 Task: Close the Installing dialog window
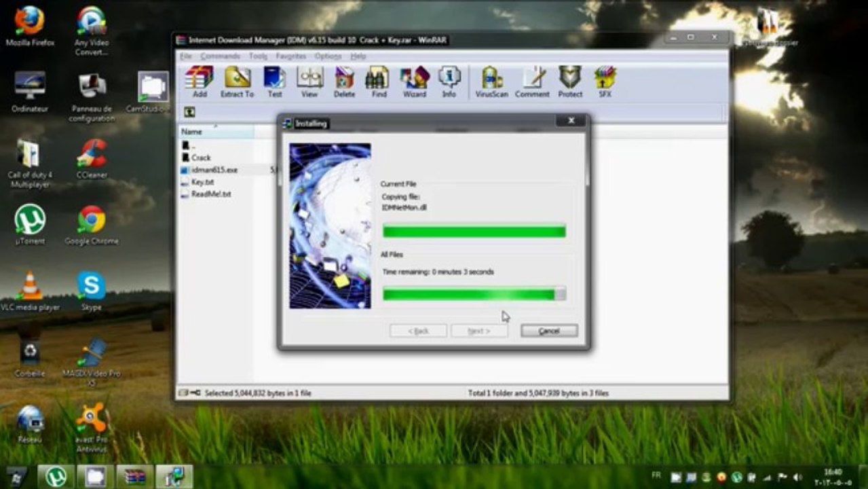571,121
